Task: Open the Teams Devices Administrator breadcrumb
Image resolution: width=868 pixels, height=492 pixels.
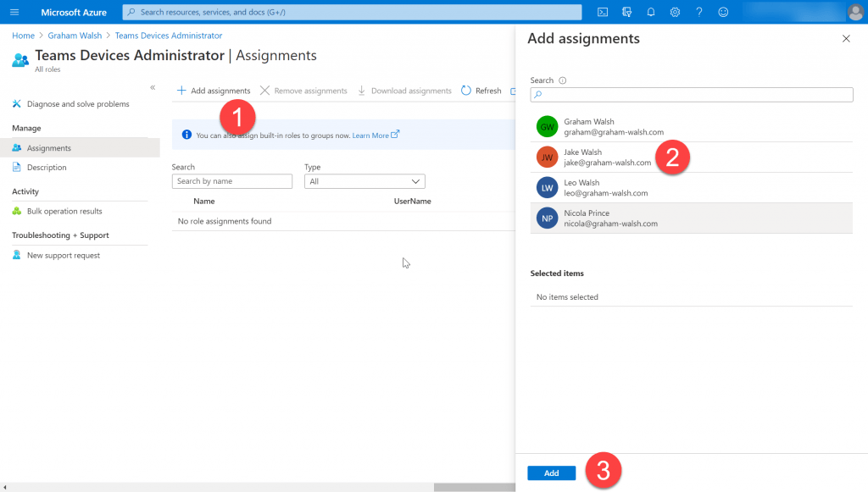Action: tap(169, 36)
